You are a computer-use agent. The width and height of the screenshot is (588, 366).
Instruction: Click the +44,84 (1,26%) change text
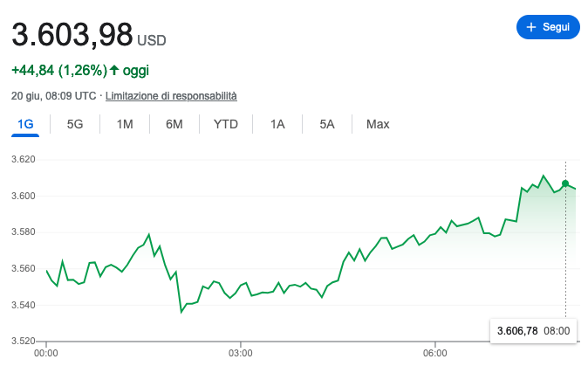pos(58,70)
